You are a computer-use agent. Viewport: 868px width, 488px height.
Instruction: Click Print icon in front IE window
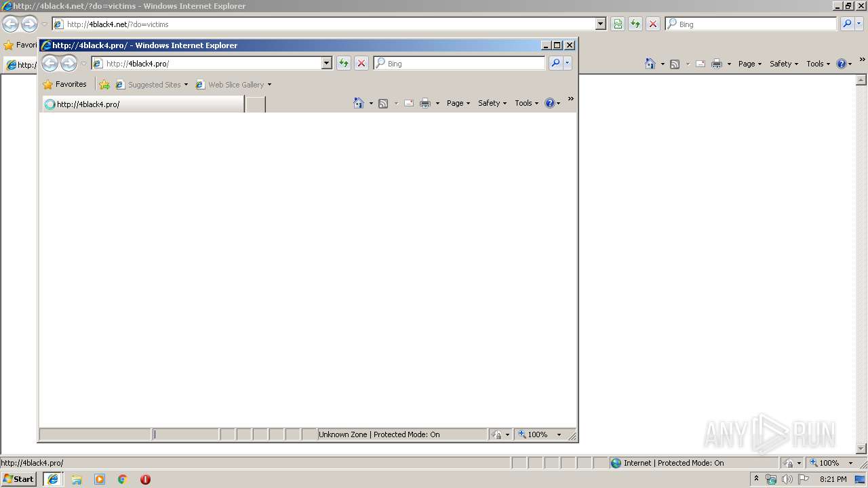(425, 103)
